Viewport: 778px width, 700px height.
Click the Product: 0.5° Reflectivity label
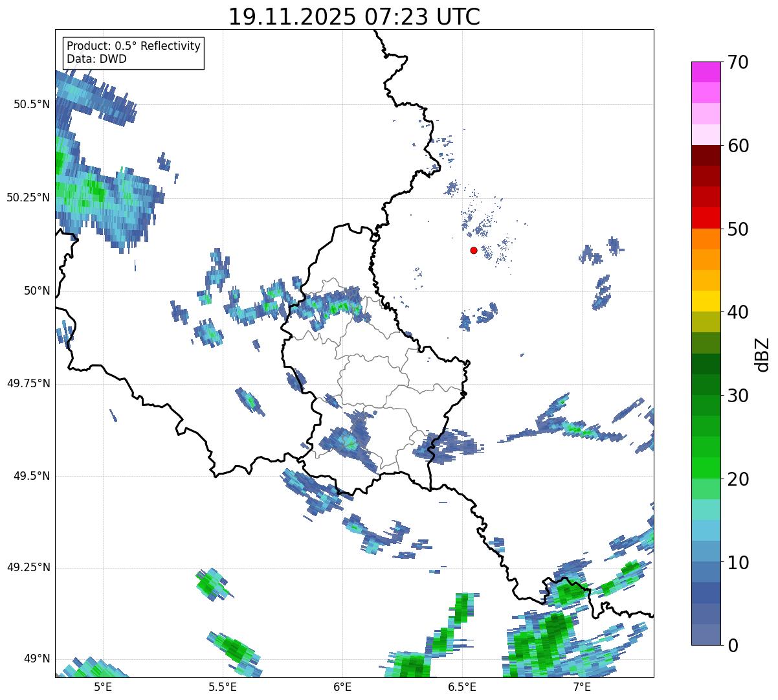[133, 47]
